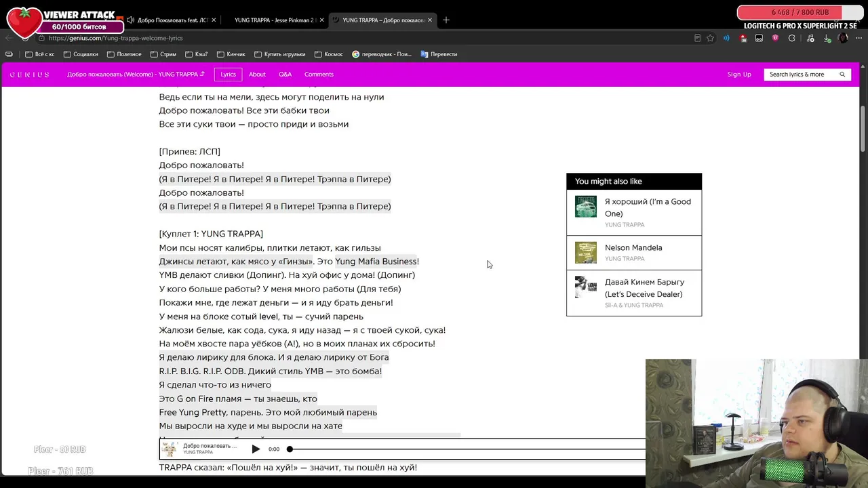This screenshot has width=868, height=488.
Task: Click the annotated lyric 'Free Yung Pretty'
Action: click(193, 412)
